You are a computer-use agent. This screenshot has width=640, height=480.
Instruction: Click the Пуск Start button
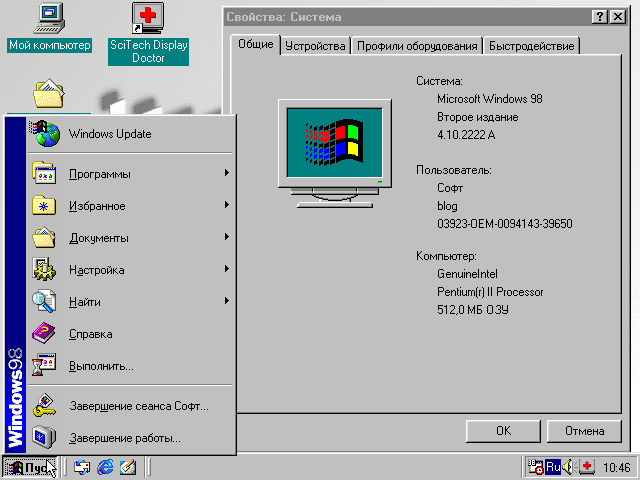coord(30,467)
